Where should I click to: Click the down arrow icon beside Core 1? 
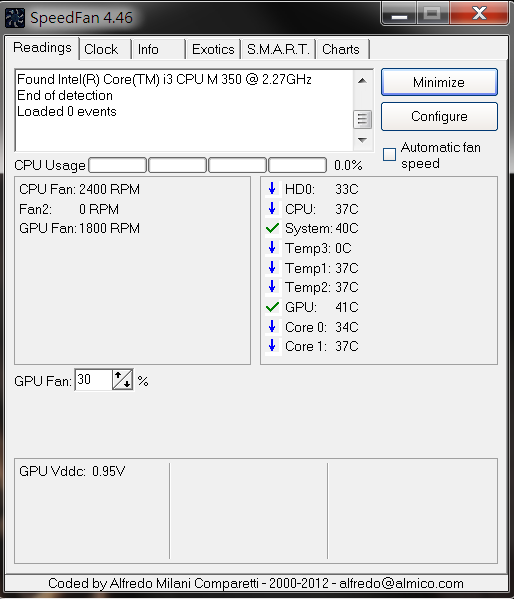coord(272,346)
